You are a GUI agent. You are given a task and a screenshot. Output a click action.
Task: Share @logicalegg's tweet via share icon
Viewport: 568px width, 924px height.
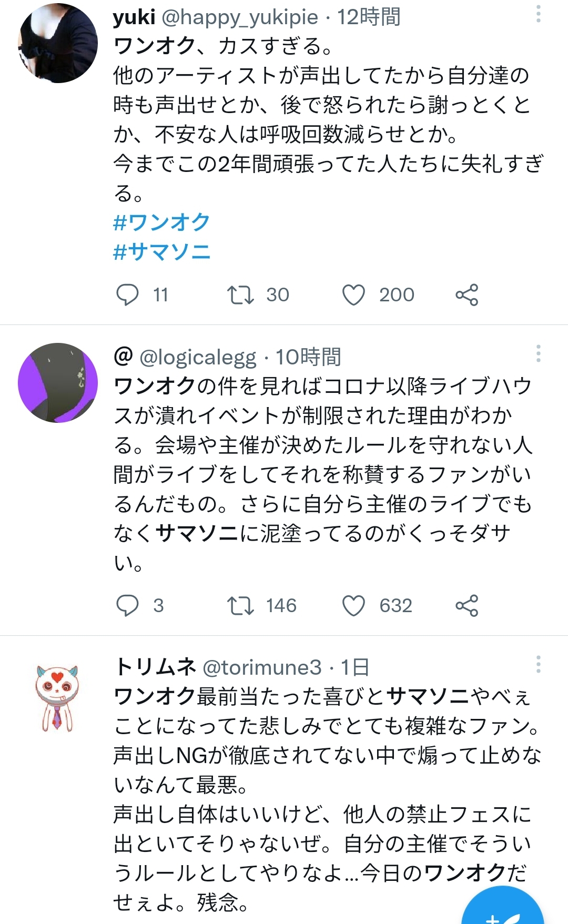467,605
